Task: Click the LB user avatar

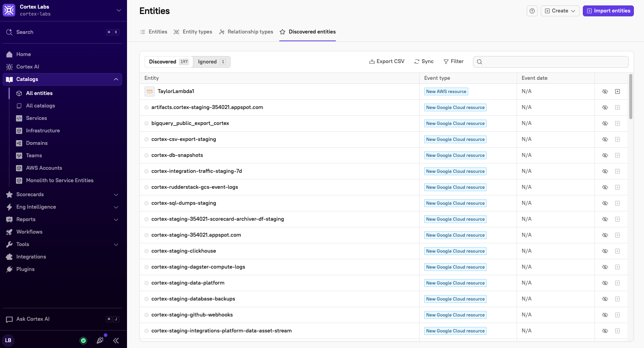Action: click(x=8, y=340)
